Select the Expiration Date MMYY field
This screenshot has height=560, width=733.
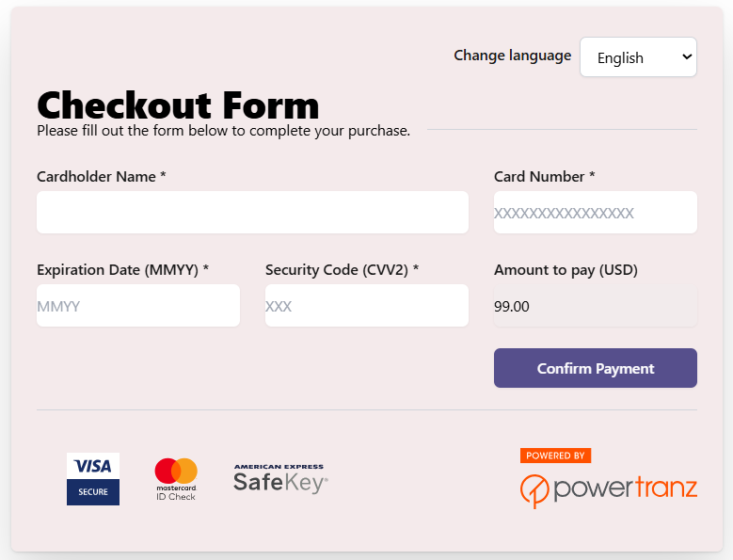[138, 306]
